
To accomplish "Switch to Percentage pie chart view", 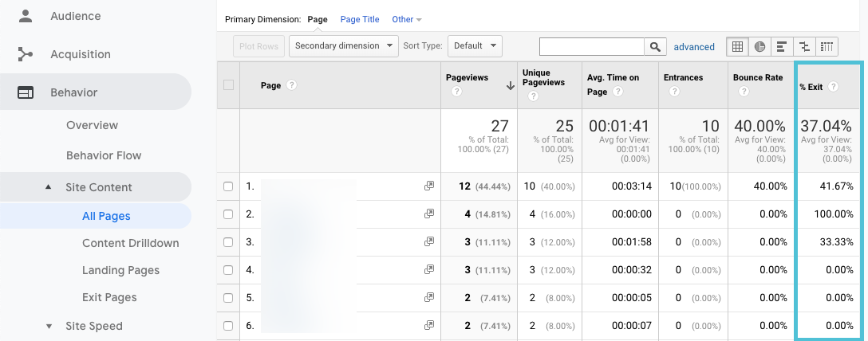I will point(759,47).
